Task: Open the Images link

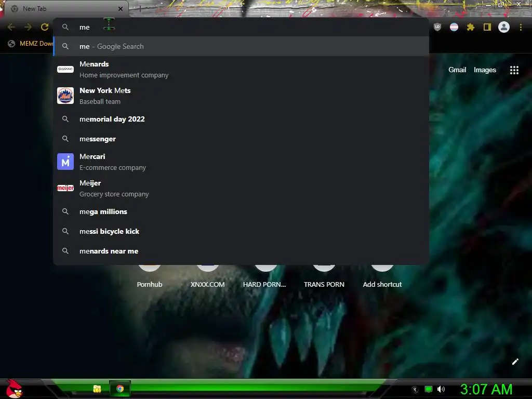Action: (x=485, y=70)
